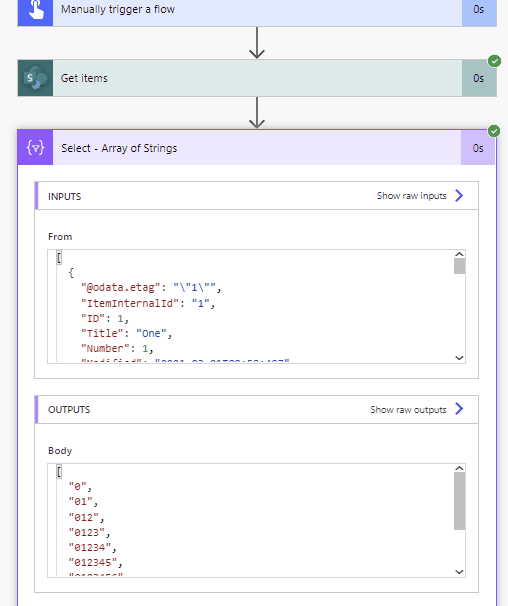Click the Select action data operation icon

coord(35,148)
